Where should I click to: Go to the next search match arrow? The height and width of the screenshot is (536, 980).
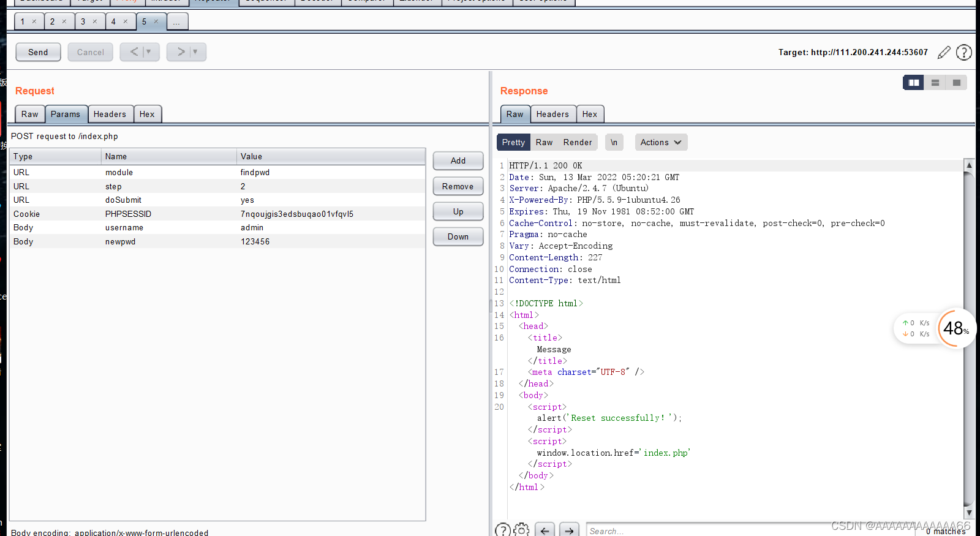point(569,530)
